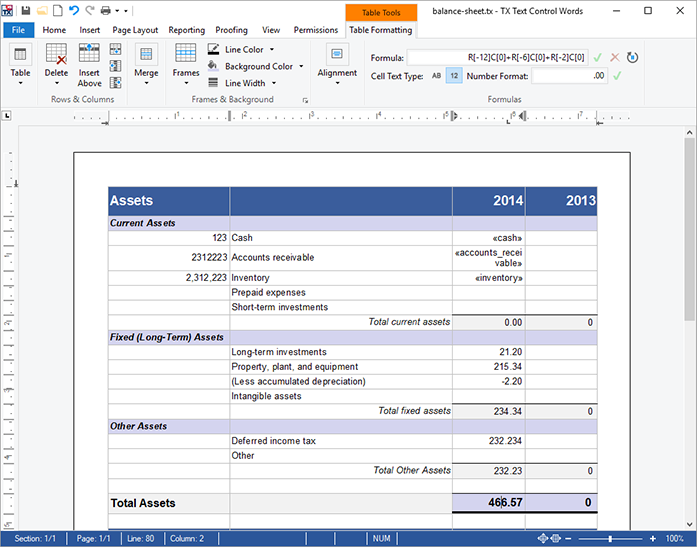Click the Number Format input field
The image size is (697, 547).
pos(569,76)
